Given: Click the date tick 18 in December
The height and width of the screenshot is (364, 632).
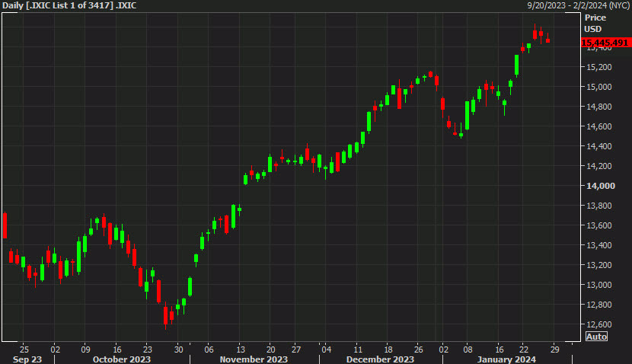Looking at the screenshot, I should [x=388, y=350].
